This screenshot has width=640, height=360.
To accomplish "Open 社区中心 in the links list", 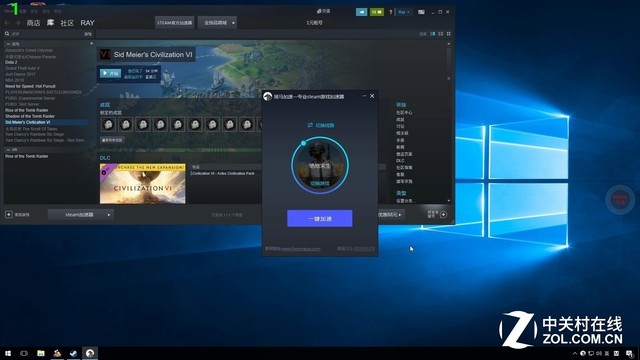I will 404,113.
